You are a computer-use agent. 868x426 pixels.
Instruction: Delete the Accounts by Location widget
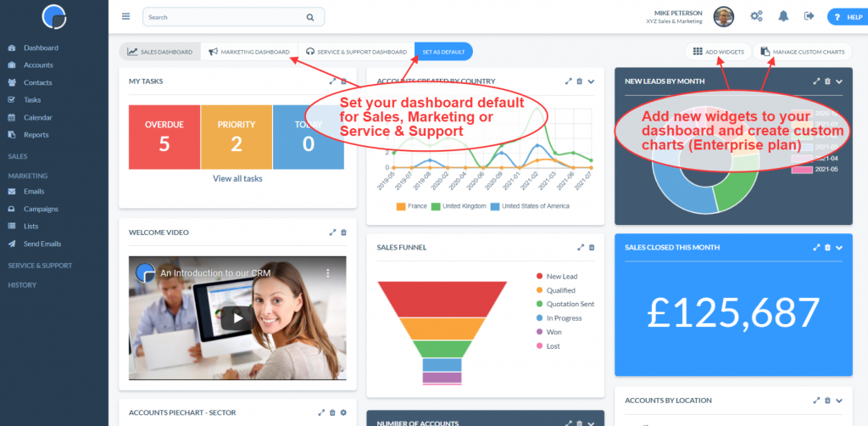tap(827, 401)
